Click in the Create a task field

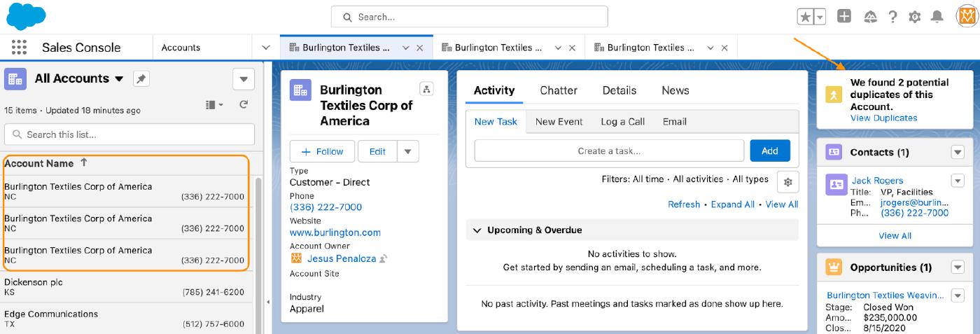(x=608, y=151)
